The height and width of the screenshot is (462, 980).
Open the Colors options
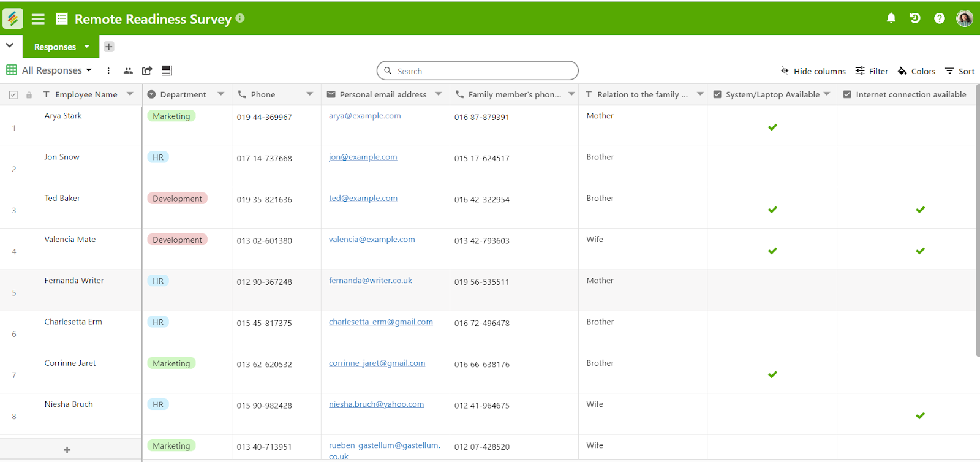point(917,71)
